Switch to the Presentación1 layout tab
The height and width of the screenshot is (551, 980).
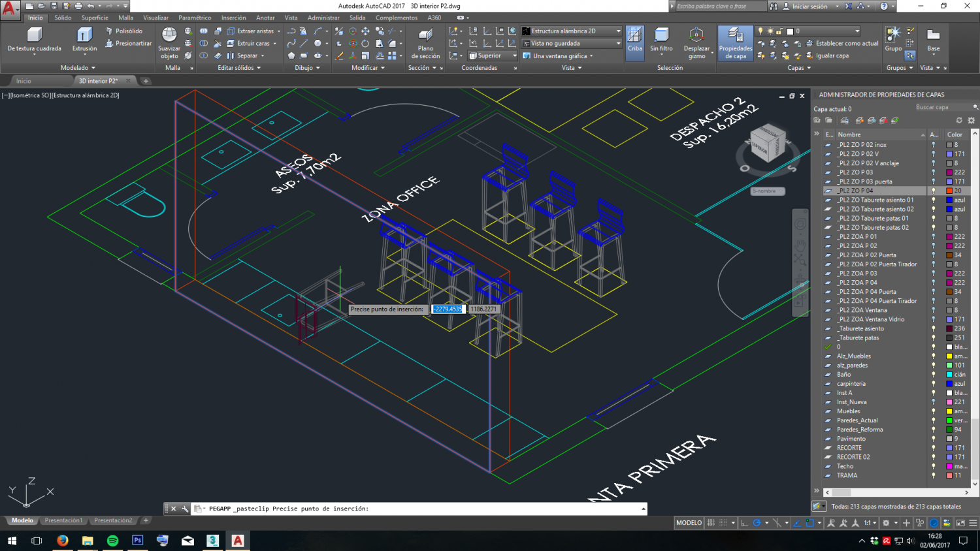[63, 520]
